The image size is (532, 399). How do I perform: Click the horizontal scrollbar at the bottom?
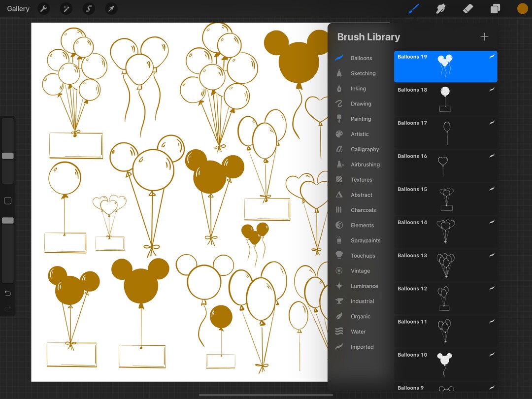point(266,394)
